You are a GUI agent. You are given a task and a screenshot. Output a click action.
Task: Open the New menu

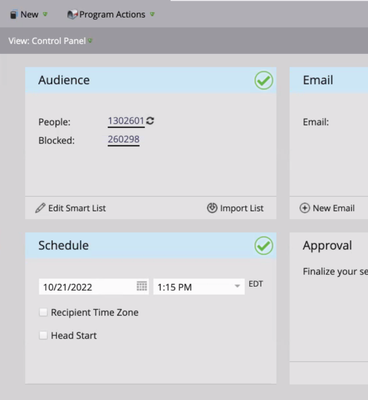click(x=29, y=15)
